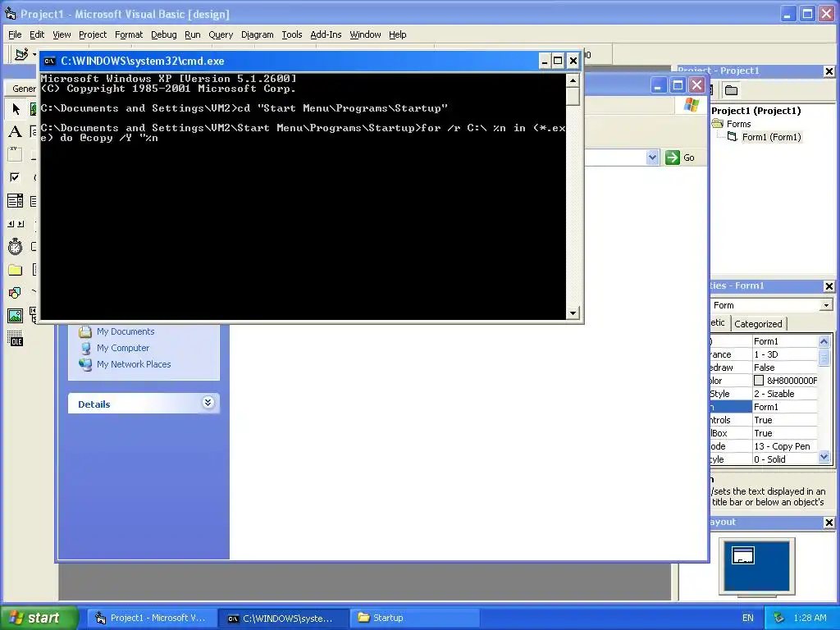This screenshot has width=840, height=630.
Task: Expand the Details pane chevron
Action: [x=208, y=403]
